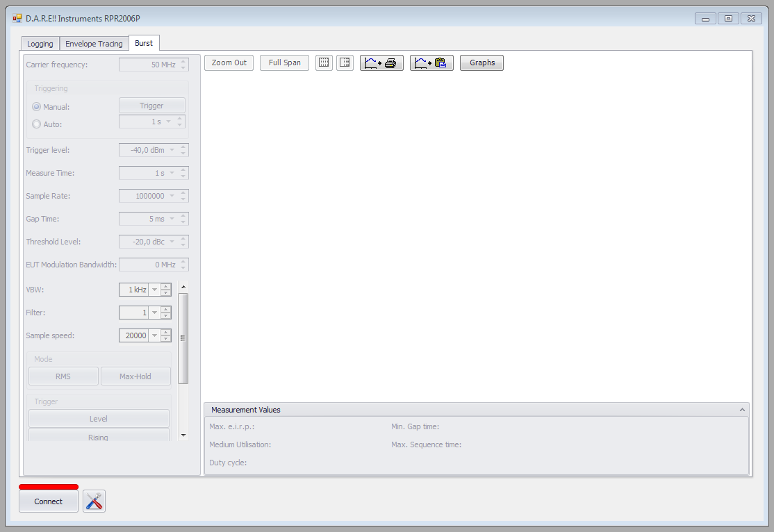Click the Max. Sequence time label
This screenshot has width=774, height=532.
click(426, 444)
